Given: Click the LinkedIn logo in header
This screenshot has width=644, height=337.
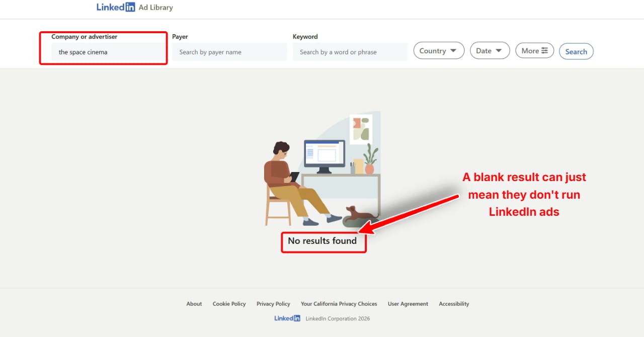Looking at the screenshot, I should click(116, 7).
